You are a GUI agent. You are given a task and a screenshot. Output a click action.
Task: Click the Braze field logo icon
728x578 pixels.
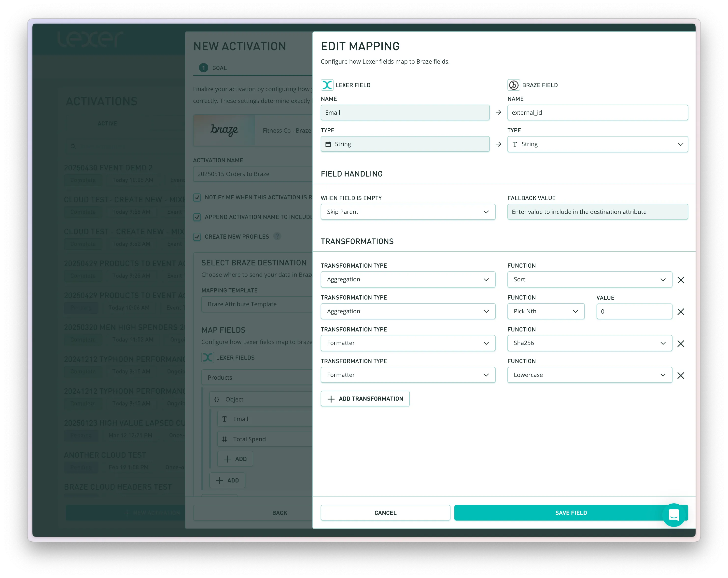coord(514,85)
